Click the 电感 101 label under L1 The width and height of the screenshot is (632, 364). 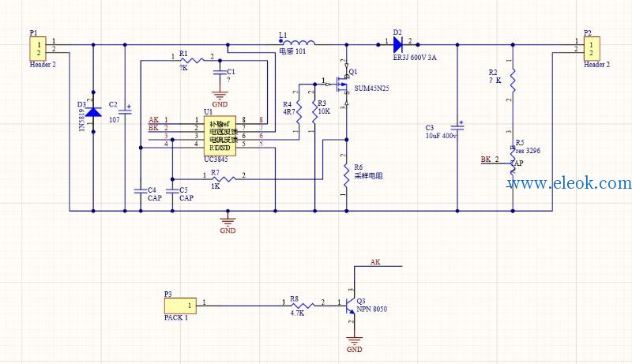point(292,51)
